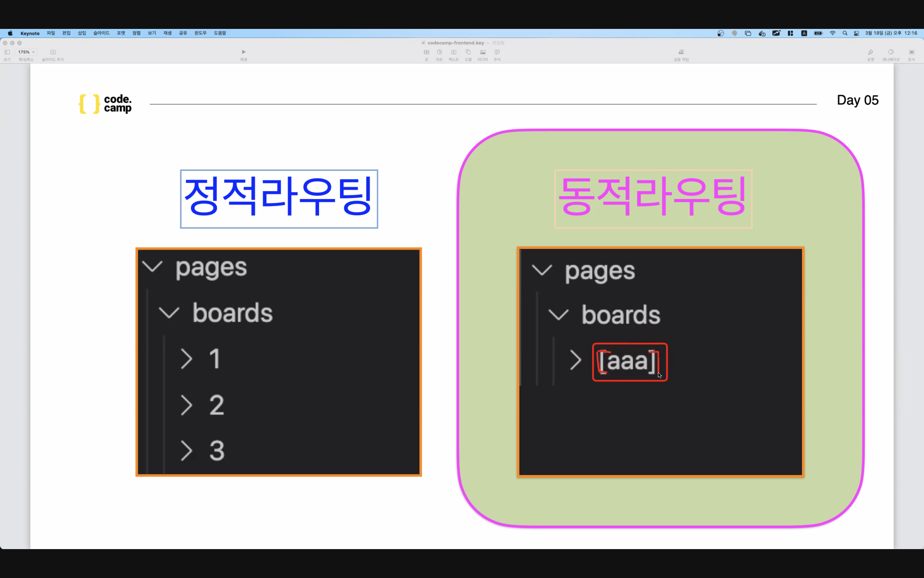The height and width of the screenshot is (578, 924).
Task: Open the 슬라이드 menu
Action: pos(101,33)
